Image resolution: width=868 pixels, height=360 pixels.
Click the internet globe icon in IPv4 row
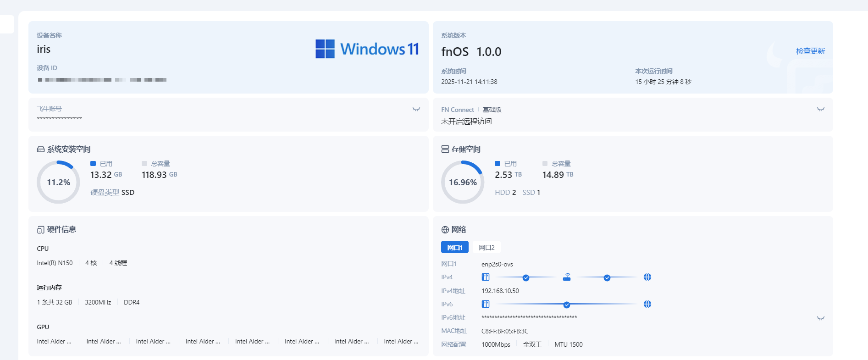pos(647,277)
